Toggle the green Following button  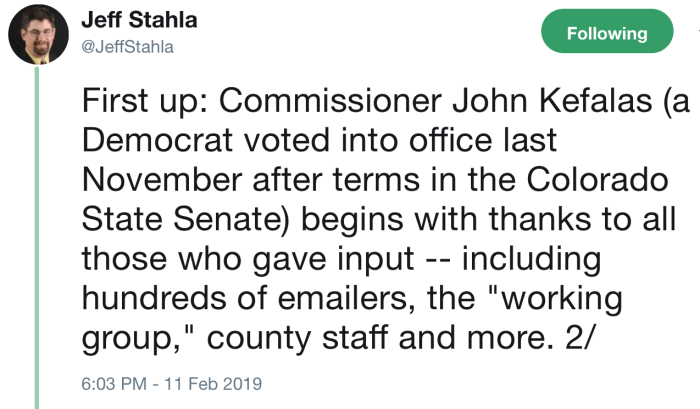tap(607, 34)
